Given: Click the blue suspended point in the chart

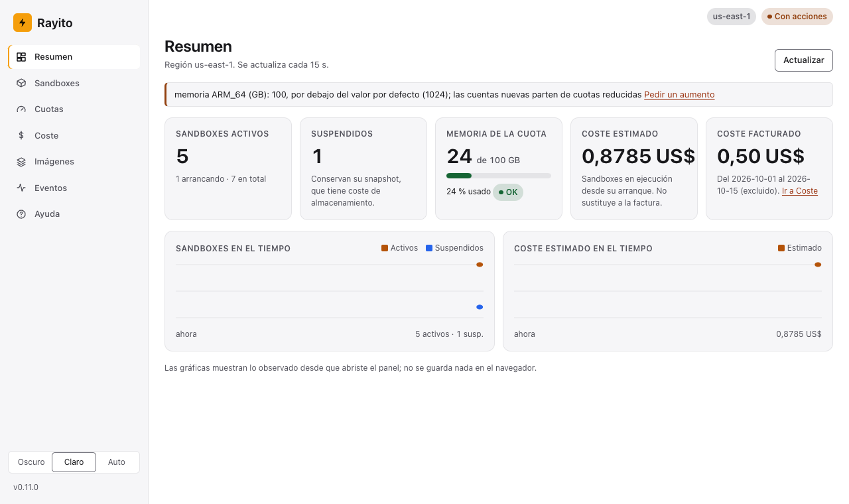Looking at the screenshot, I should coord(480,307).
